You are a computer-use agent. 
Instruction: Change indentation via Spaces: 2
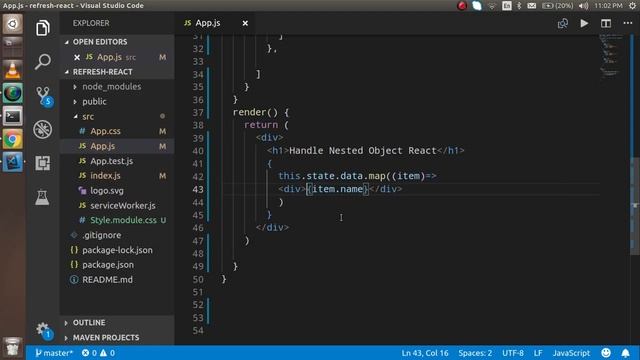[475, 353]
